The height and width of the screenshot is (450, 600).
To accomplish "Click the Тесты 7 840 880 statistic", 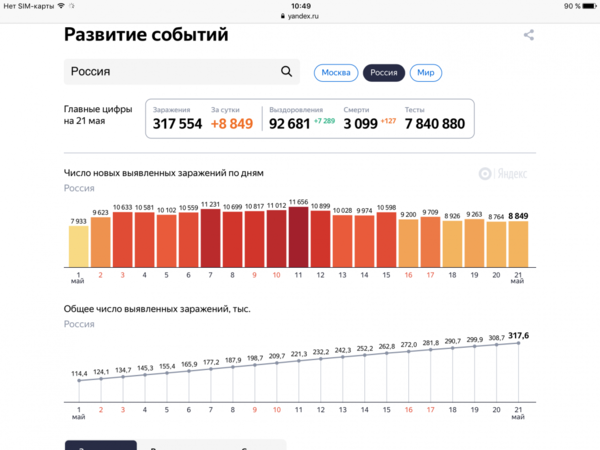I will pos(434,118).
